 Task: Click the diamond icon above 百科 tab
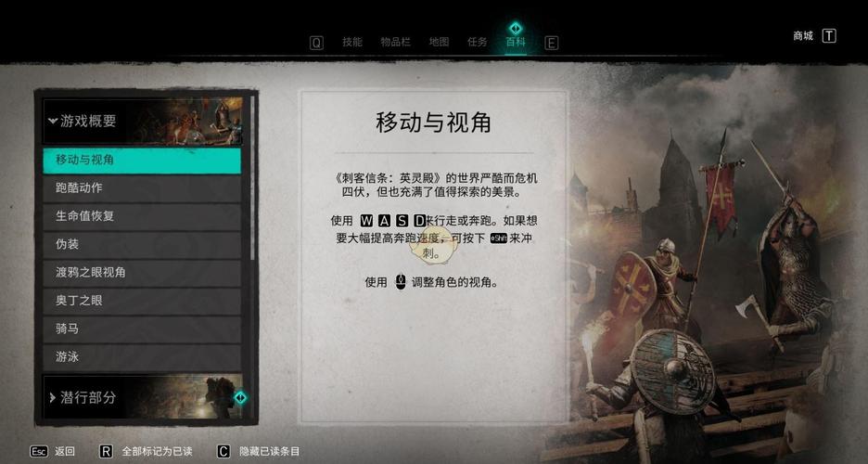(x=516, y=28)
